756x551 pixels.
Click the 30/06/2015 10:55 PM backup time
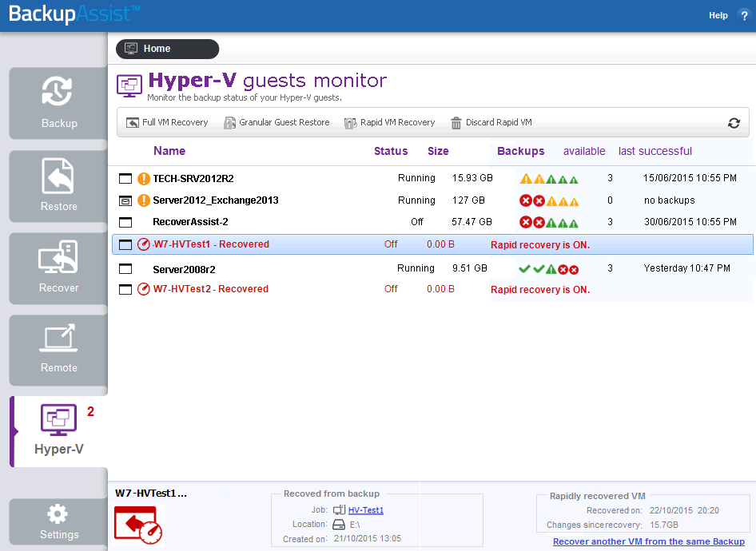[690, 222]
